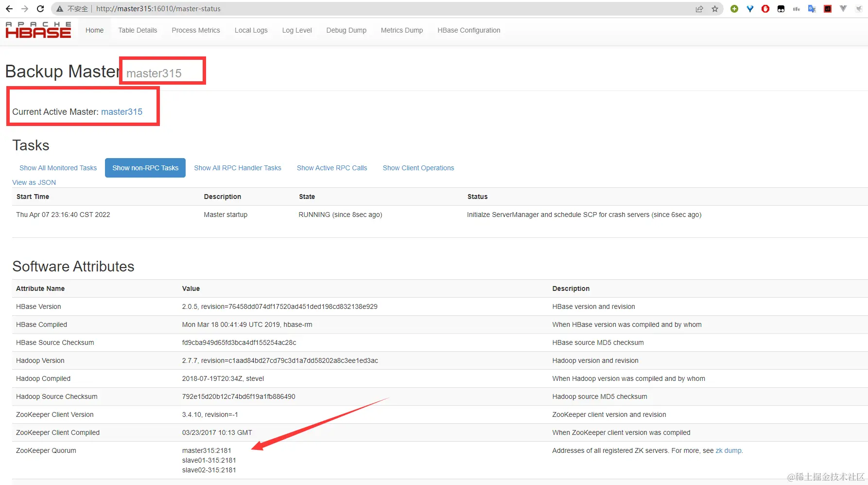Click the Start Time column header
This screenshot has width=868, height=485.
[33, 197]
